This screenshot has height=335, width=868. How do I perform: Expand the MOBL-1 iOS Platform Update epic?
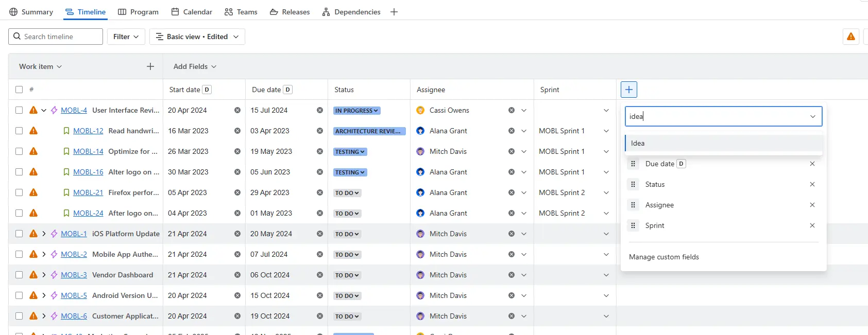click(44, 234)
